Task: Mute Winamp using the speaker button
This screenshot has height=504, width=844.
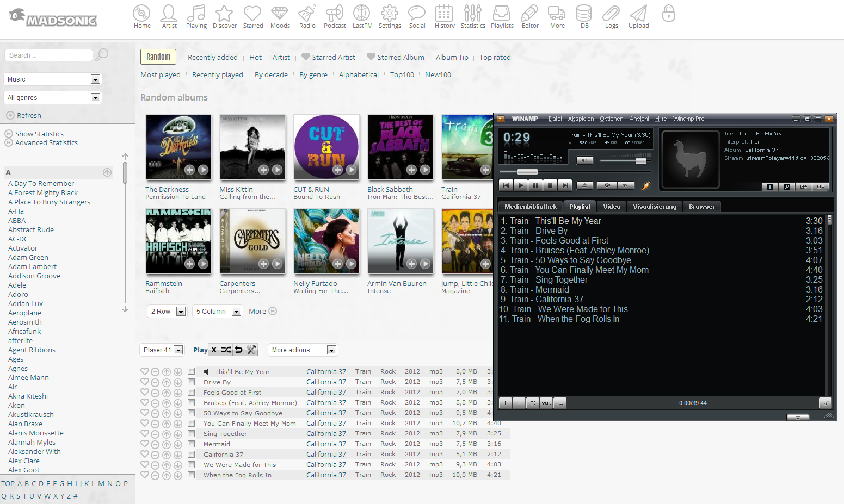Action: coord(584,160)
